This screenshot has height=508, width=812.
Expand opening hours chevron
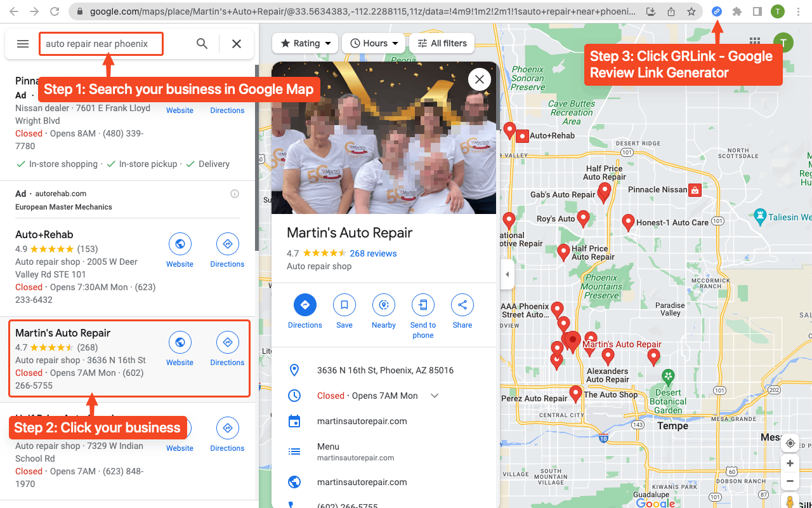435,396
